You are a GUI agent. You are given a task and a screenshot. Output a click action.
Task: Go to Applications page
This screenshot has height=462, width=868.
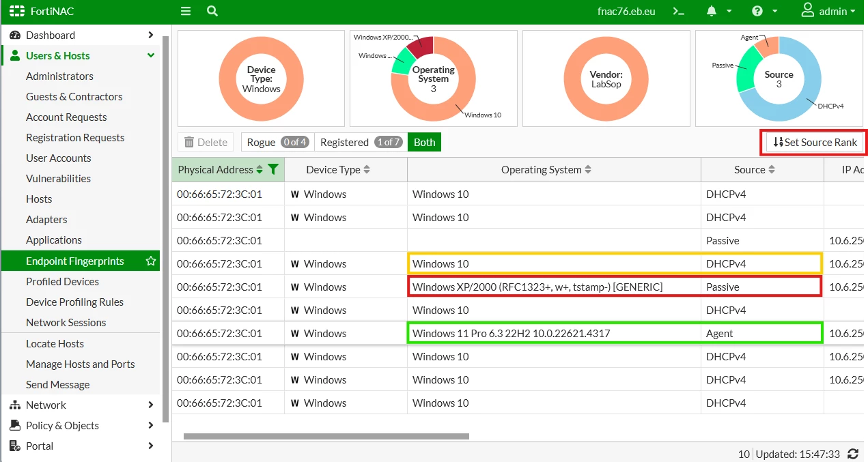tap(54, 240)
